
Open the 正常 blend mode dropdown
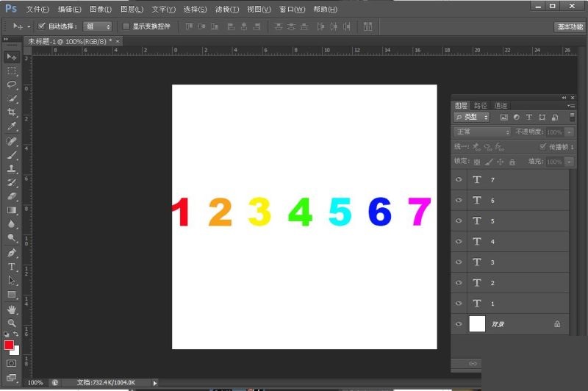pyautogui.click(x=481, y=132)
